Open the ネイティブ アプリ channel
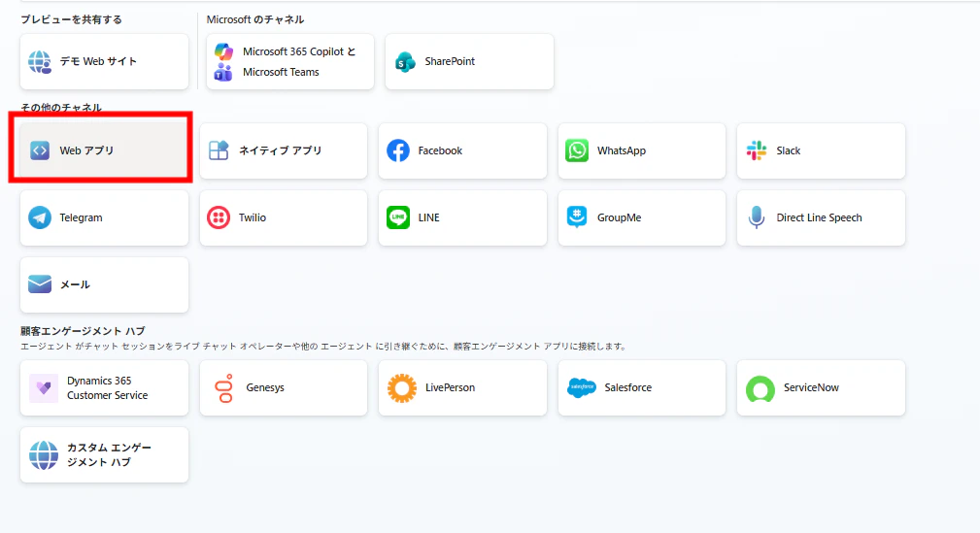 (x=284, y=150)
